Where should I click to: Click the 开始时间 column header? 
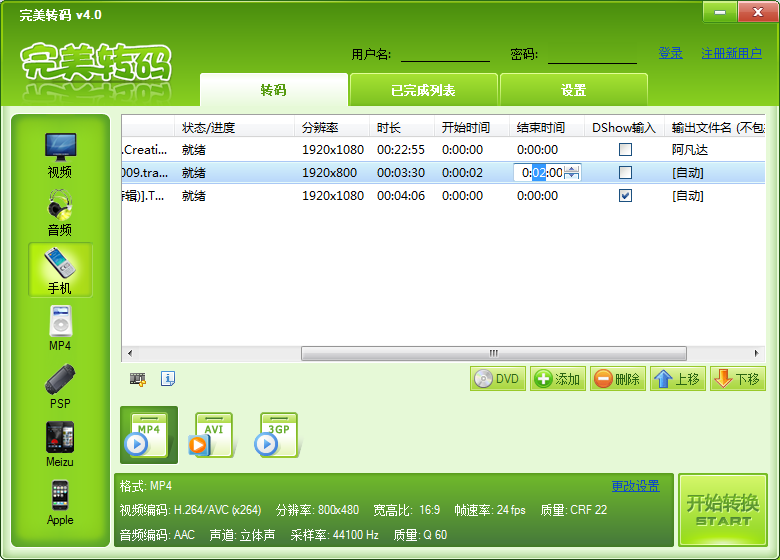click(x=472, y=128)
